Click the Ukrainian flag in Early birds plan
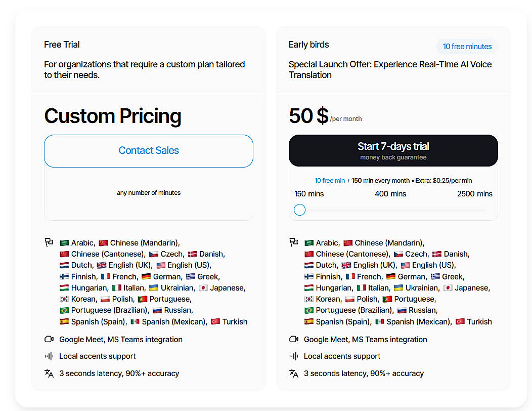The width and height of the screenshot is (532, 411). 400,287
